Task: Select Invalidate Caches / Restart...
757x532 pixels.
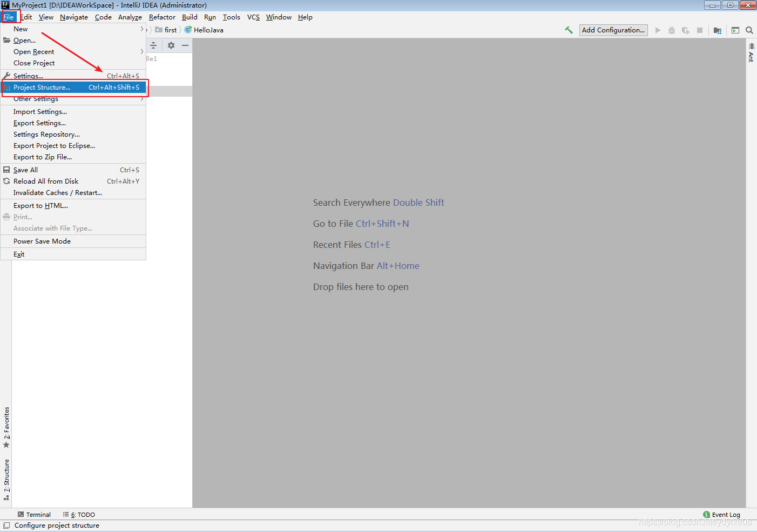Action: [x=73, y=193]
